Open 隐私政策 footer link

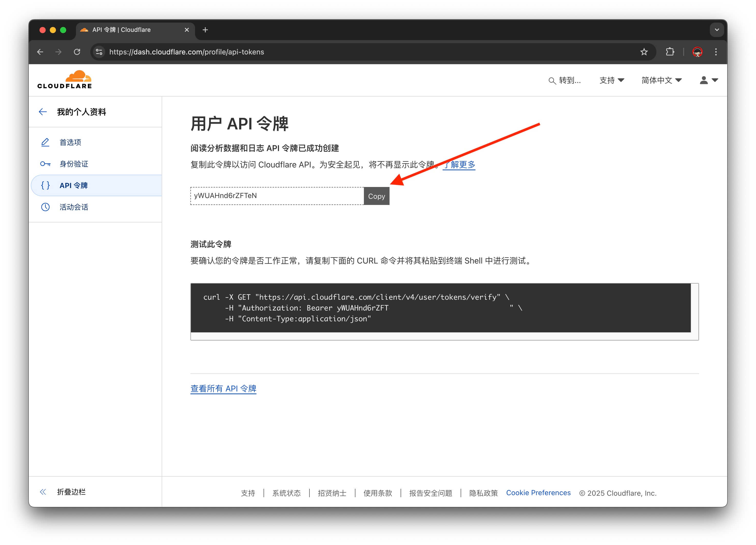click(x=483, y=493)
